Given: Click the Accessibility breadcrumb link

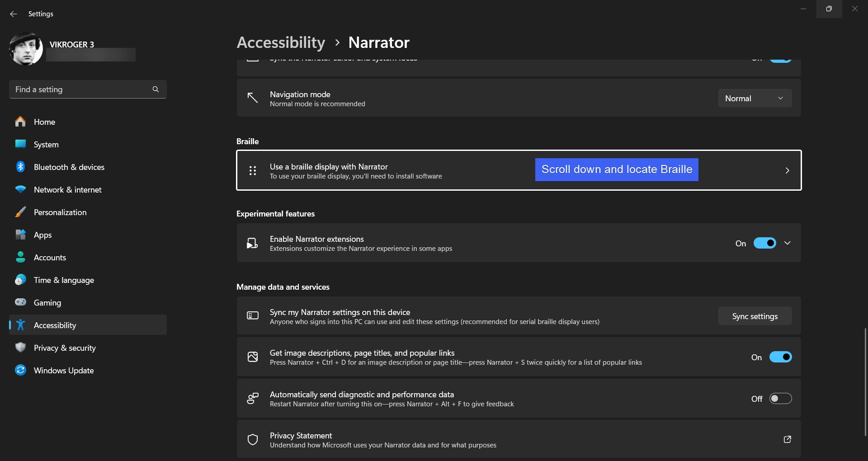Looking at the screenshot, I should [281, 42].
